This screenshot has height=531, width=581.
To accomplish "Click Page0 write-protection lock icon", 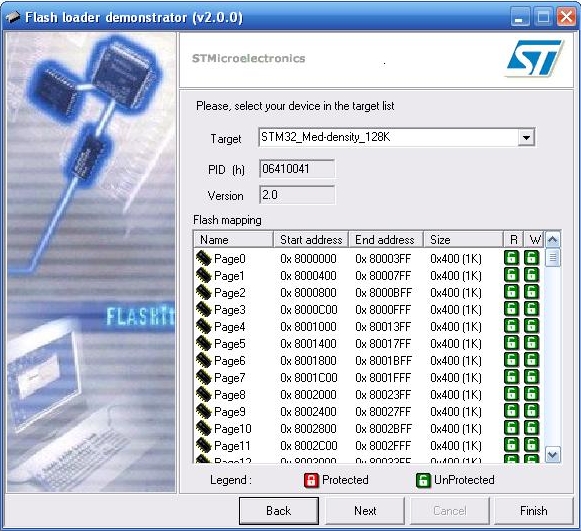I will pyautogui.click(x=531, y=258).
